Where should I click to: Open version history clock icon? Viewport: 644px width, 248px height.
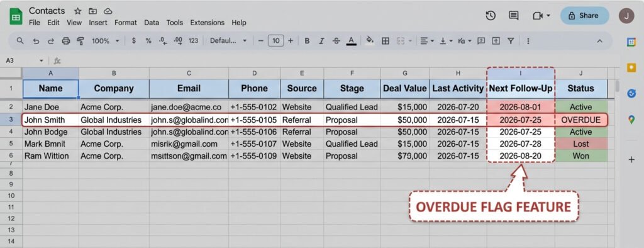point(491,16)
